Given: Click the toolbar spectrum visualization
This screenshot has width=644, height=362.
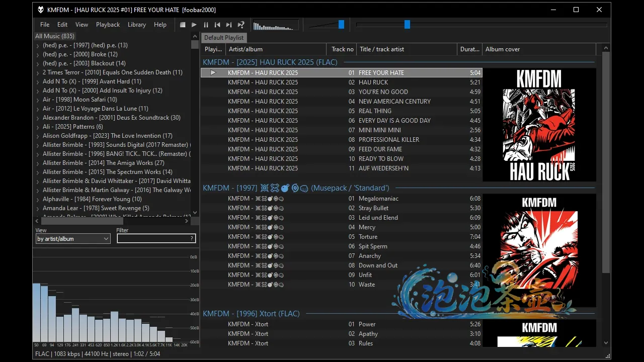Looking at the screenshot, I should pyautogui.click(x=276, y=25).
